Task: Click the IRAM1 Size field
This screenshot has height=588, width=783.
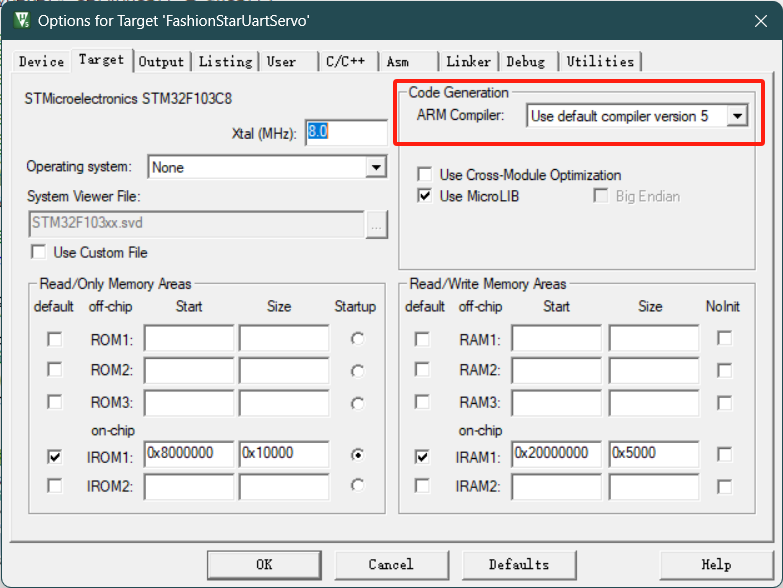Action: pos(652,454)
